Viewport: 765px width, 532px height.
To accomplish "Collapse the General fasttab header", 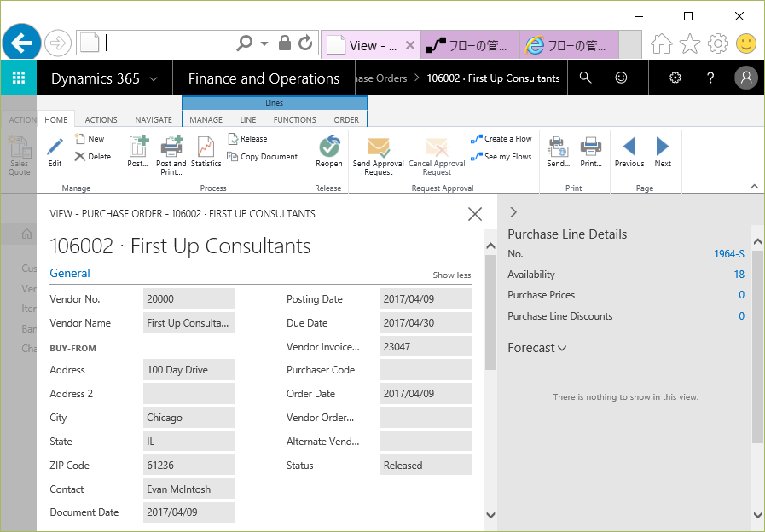I will [70, 273].
